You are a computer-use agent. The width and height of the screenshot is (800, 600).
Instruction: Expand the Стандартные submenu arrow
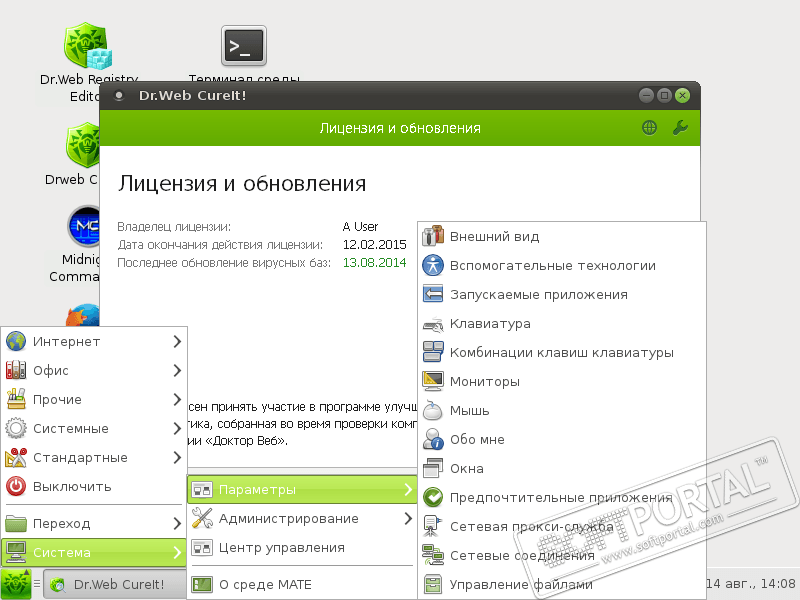pyautogui.click(x=177, y=458)
